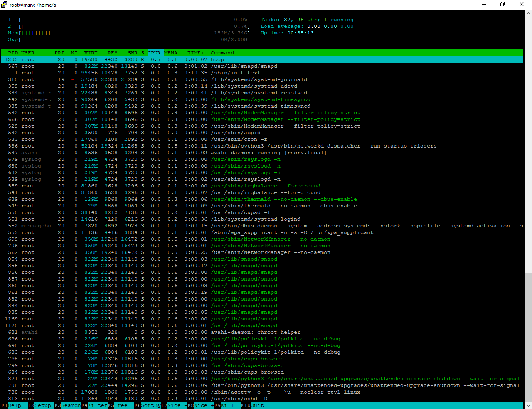Screen dimensions: 532x409
Task: Sort by the RES column header
Action: pos(113,53)
